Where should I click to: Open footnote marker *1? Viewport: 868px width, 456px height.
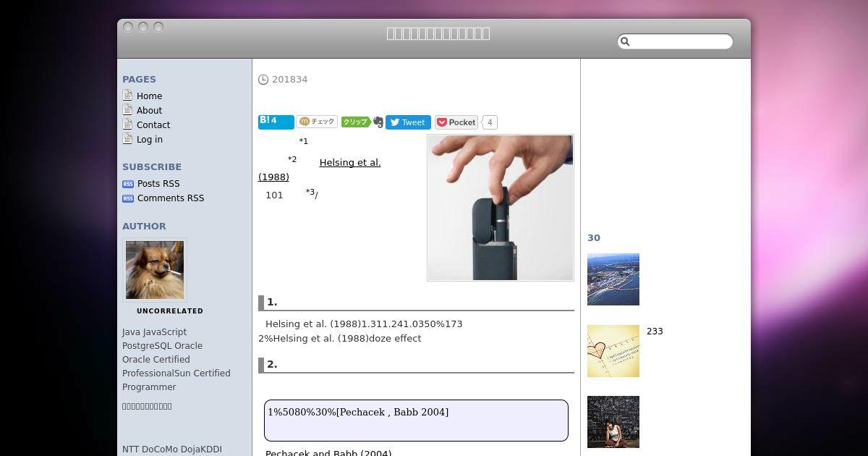[303, 141]
